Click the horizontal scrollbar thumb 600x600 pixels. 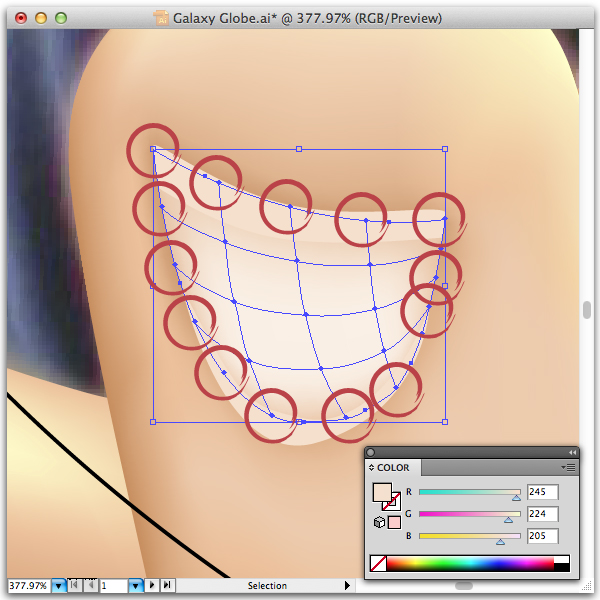point(464,586)
